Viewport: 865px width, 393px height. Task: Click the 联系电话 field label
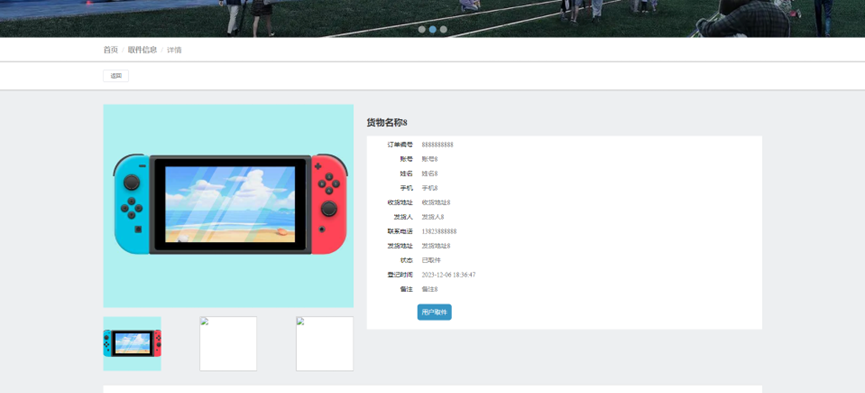[x=400, y=231]
